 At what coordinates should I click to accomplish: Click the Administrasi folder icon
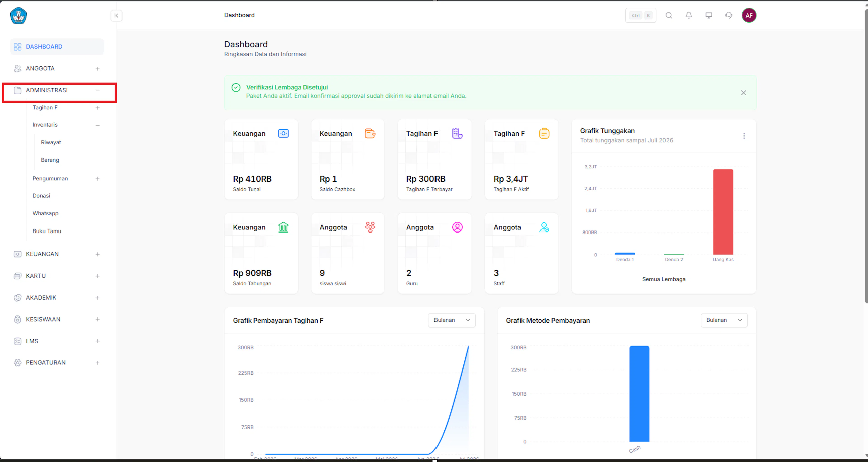click(x=18, y=90)
